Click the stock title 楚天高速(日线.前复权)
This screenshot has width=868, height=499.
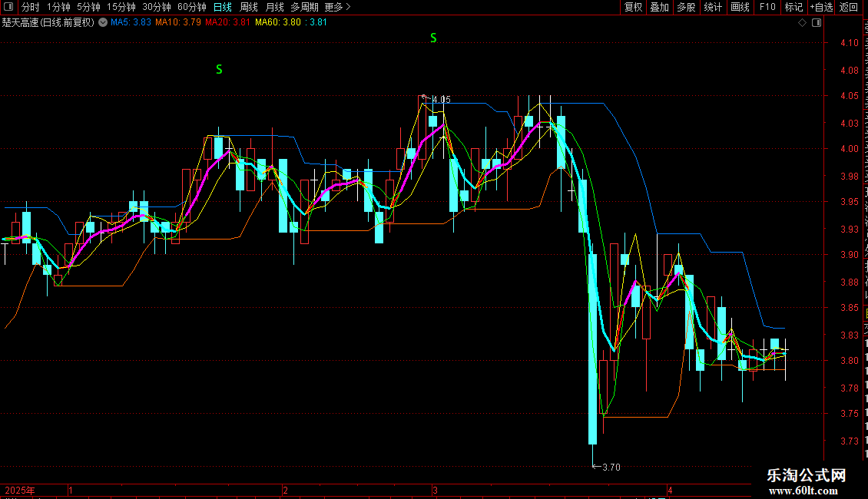48,23
